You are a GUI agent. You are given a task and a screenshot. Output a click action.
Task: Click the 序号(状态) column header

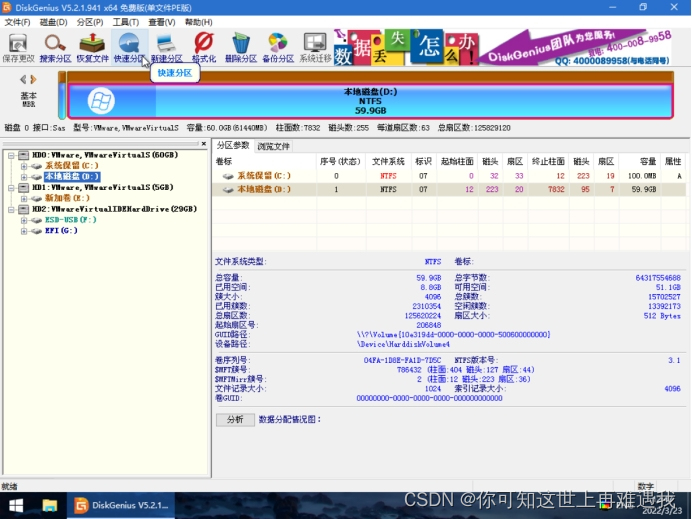tap(341, 162)
